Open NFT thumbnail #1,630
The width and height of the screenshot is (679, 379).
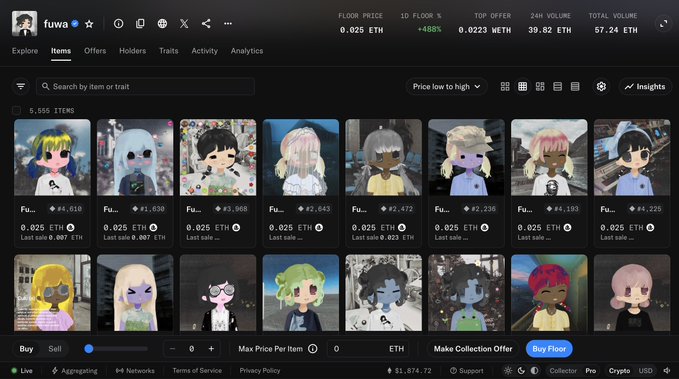(x=135, y=158)
